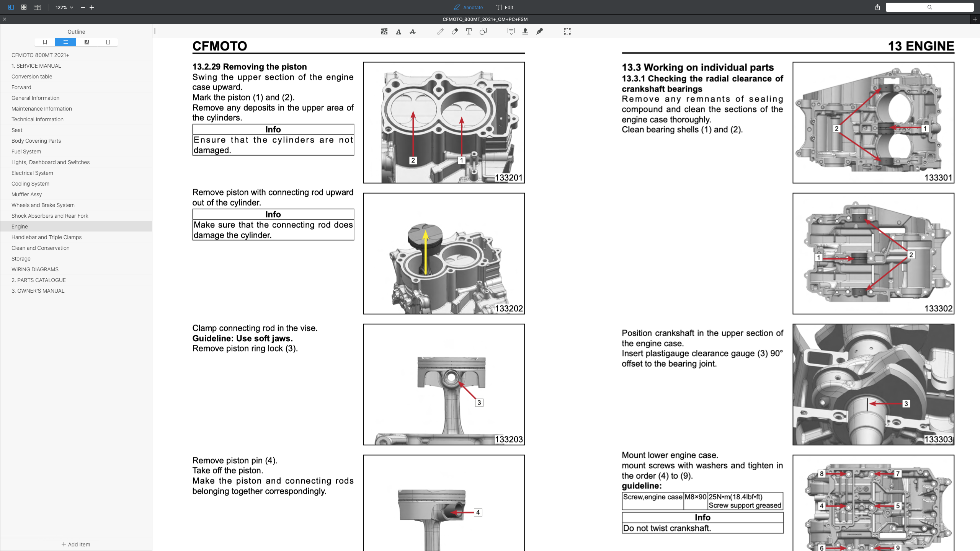Open Wheels and Brake System outline entry
980x551 pixels.
pyautogui.click(x=43, y=205)
